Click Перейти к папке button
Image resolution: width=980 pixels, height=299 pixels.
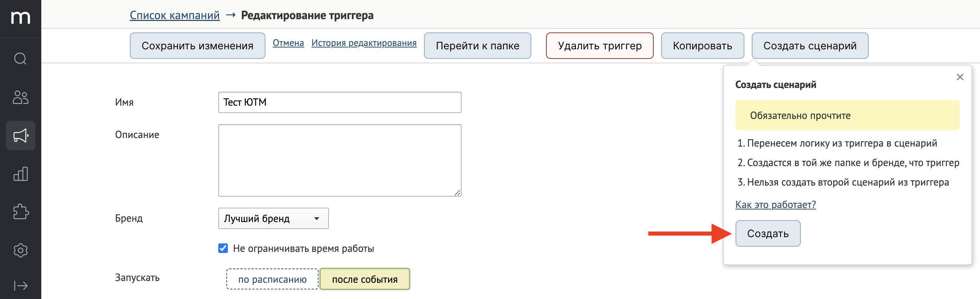pos(477,46)
